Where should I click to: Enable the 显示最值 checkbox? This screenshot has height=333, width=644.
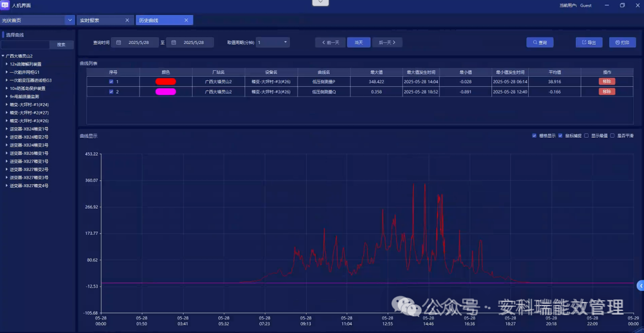pos(587,136)
